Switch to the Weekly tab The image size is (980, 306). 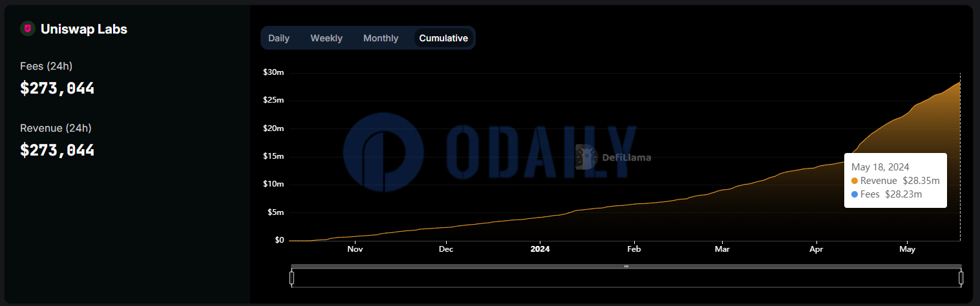tap(326, 38)
